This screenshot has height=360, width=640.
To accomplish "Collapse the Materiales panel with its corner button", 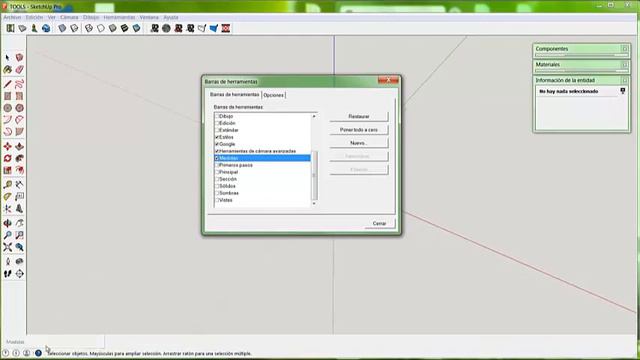I will pyautogui.click(x=624, y=64).
